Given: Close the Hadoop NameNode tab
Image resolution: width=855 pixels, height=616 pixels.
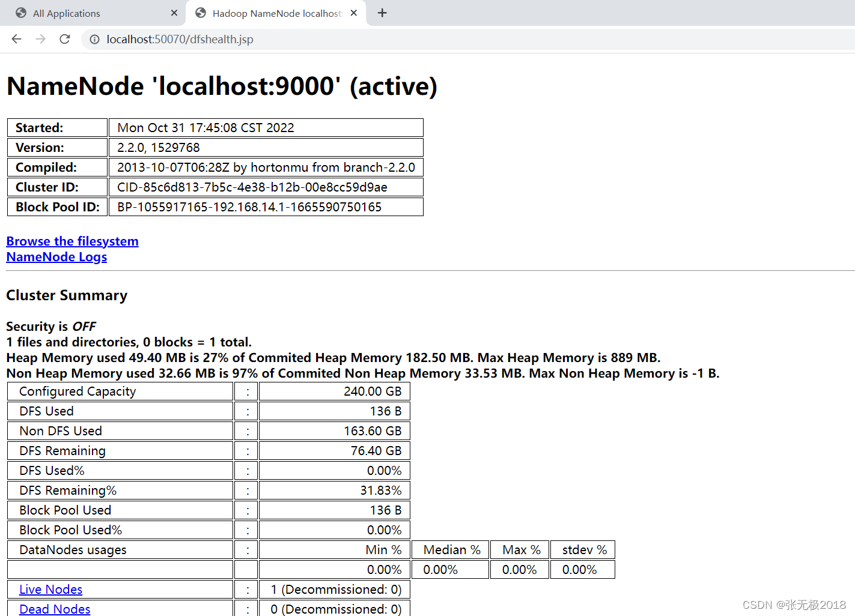Looking at the screenshot, I should tap(354, 13).
